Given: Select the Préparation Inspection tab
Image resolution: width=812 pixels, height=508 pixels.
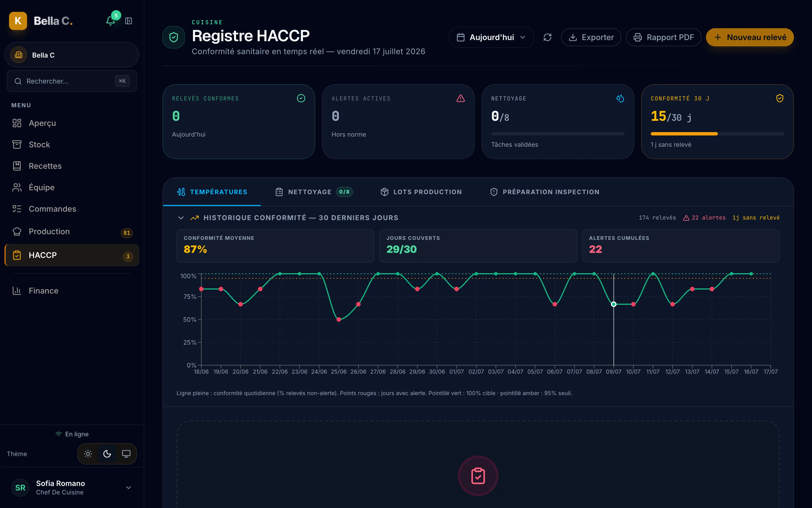Looking at the screenshot, I should click(x=545, y=192).
